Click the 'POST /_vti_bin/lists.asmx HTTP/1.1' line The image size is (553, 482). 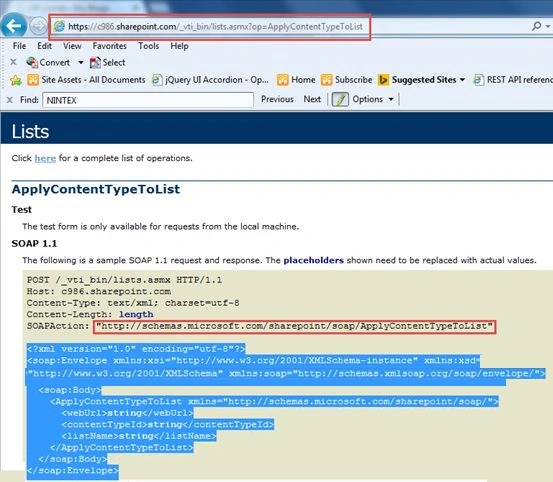[x=124, y=280]
